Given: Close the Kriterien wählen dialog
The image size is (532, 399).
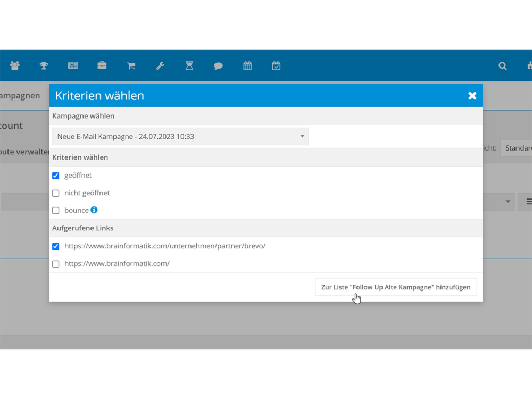Looking at the screenshot, I should pos(472,96).
